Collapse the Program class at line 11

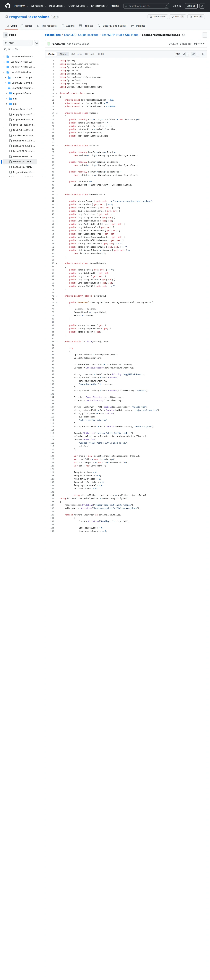[57, 93]
